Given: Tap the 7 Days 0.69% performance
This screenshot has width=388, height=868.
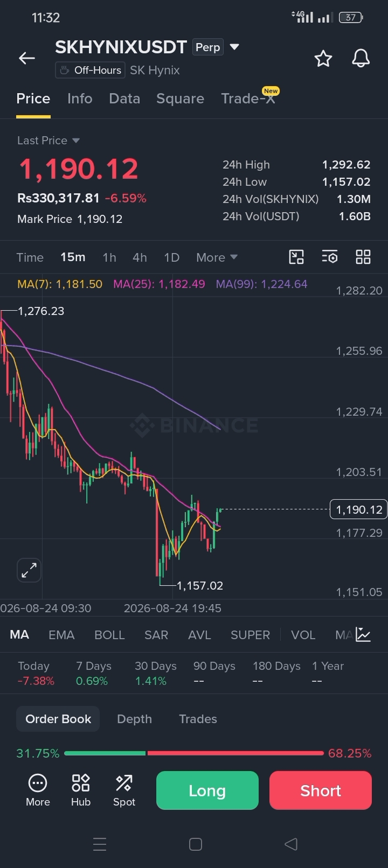Looking at the screenshot, I should (x=93, y=673).
